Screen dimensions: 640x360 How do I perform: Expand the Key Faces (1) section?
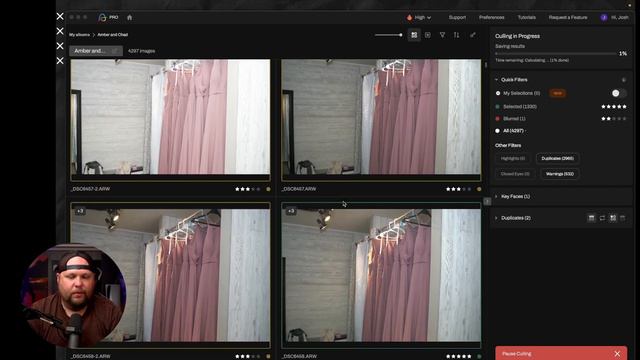497,196
